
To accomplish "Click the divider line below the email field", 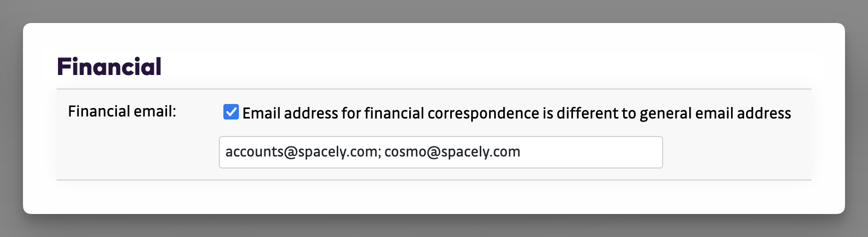I will click(434, 180).
